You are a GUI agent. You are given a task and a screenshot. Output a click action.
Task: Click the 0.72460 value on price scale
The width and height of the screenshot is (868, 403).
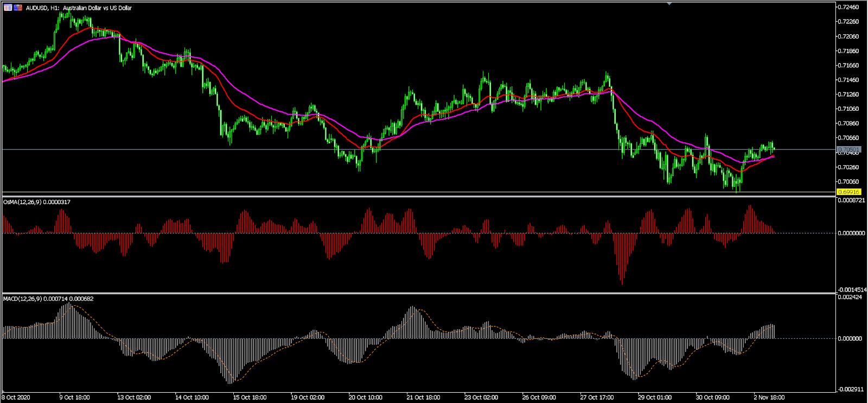pyautogui.click(x=849, y=7)
